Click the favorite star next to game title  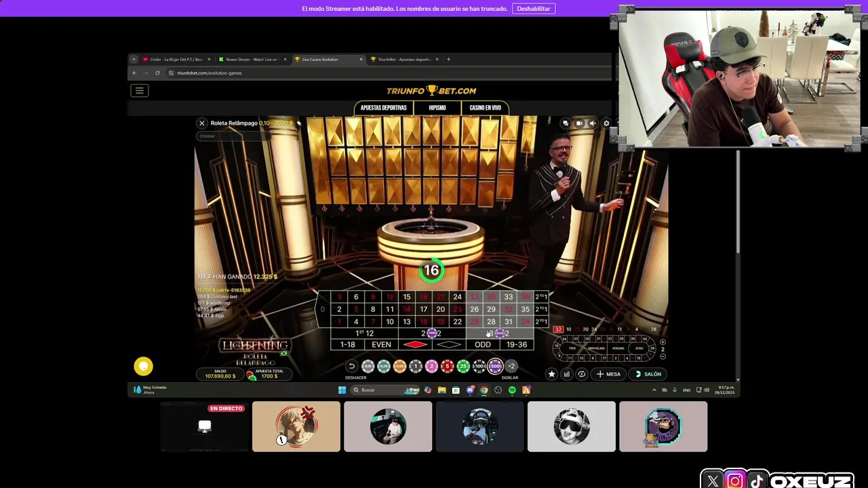point(298,123)
